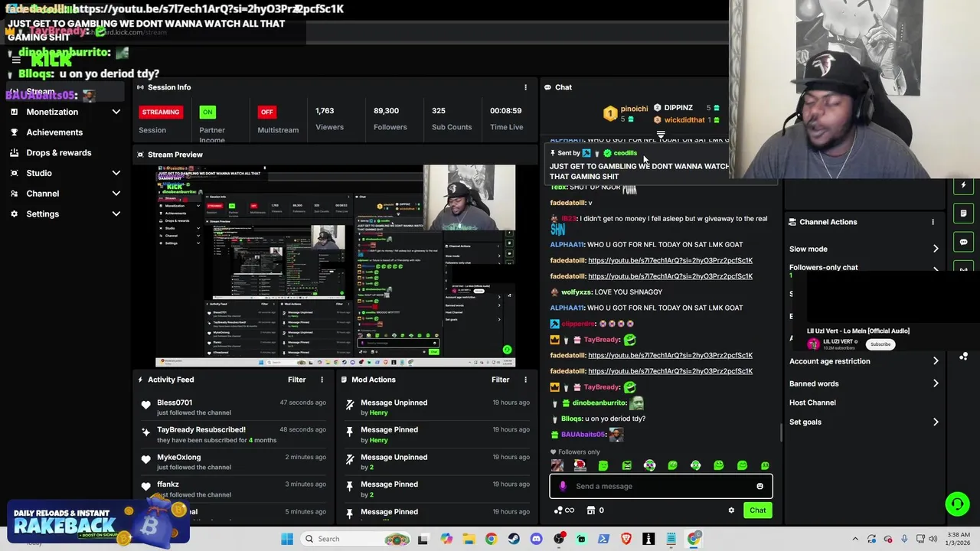Open Brave browser from the taskbar
The height and width of the screenshot is (551, 980).
(626, 539)
